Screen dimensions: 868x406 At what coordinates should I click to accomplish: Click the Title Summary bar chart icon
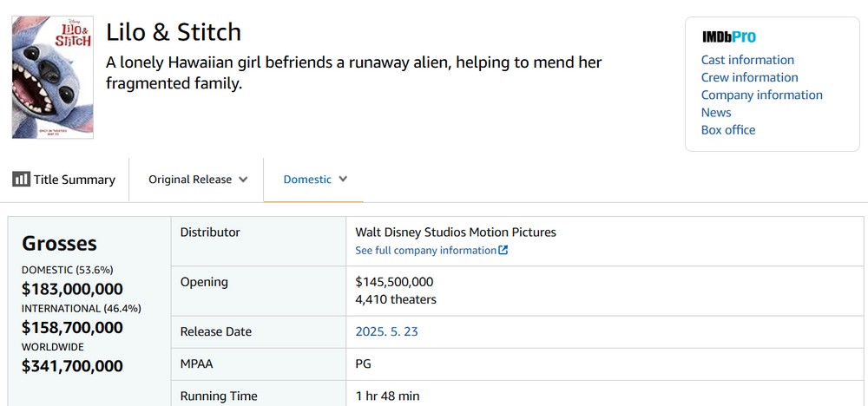(21, 180)
